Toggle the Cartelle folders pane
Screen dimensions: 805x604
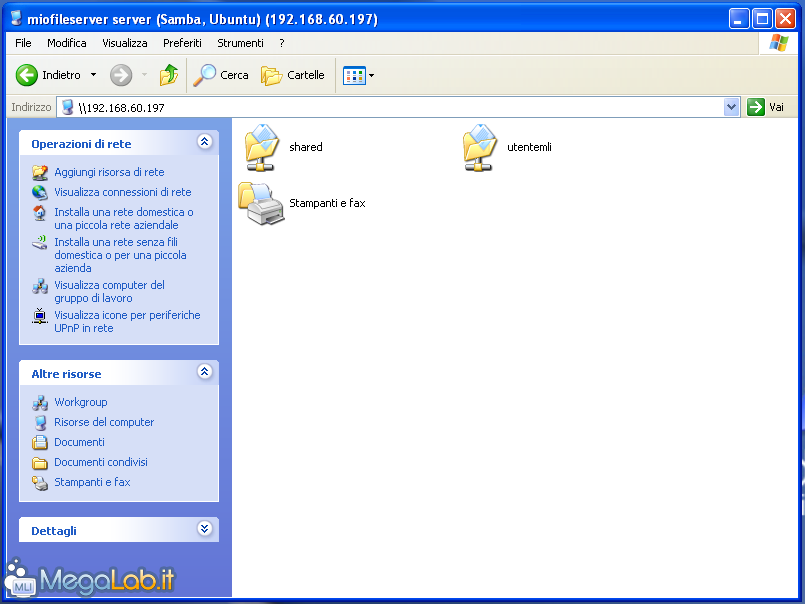292,75
